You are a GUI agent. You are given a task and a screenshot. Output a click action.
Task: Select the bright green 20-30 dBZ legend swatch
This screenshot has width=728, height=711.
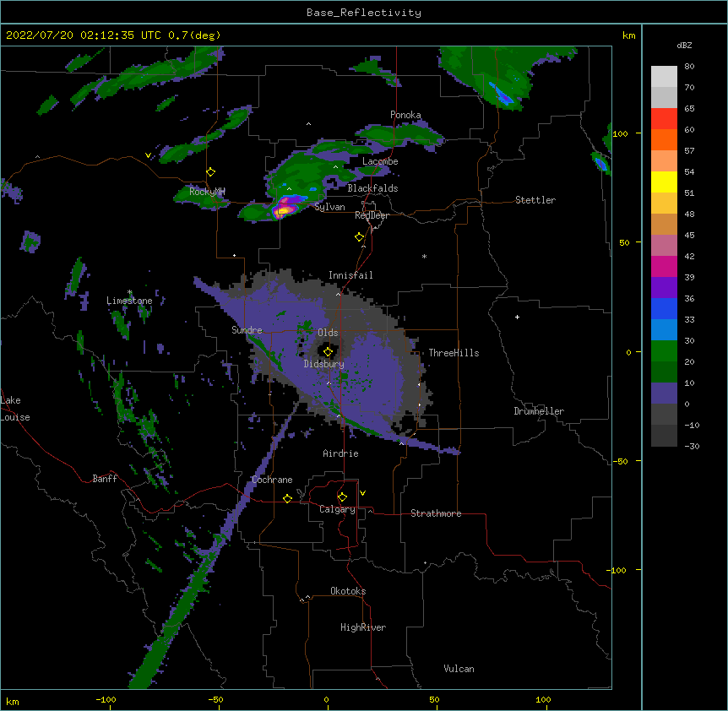click(664, 351)
